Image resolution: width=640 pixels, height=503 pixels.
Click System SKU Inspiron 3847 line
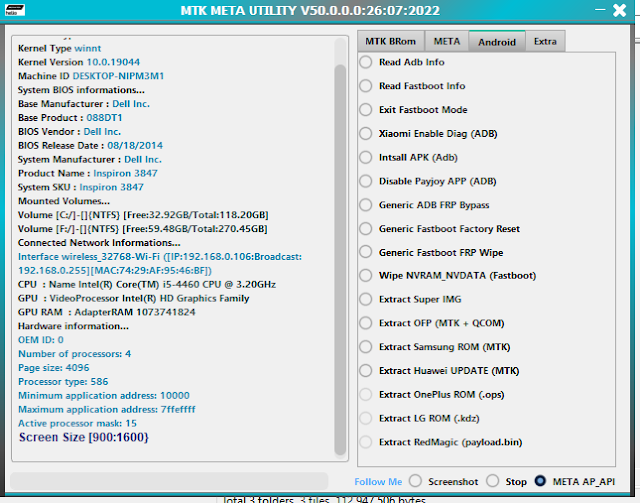tap(80, 187)
